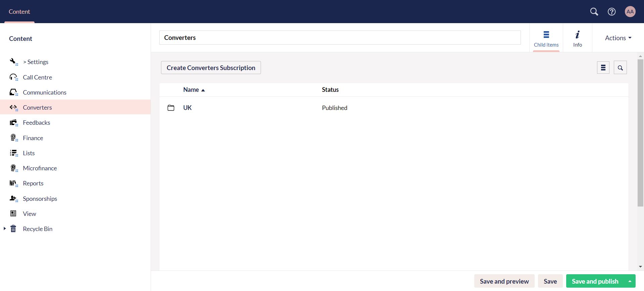Click the vertical scrollbar thumb

(640, 133)
